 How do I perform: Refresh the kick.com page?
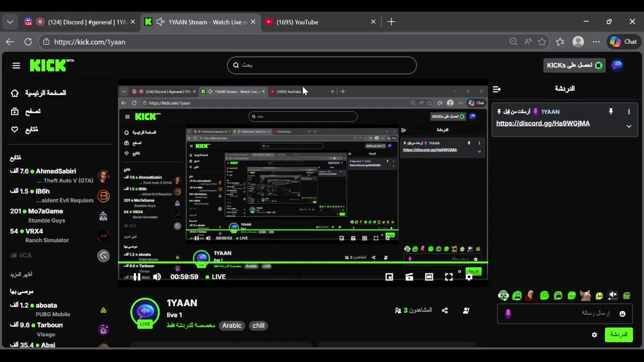(28, 42)
